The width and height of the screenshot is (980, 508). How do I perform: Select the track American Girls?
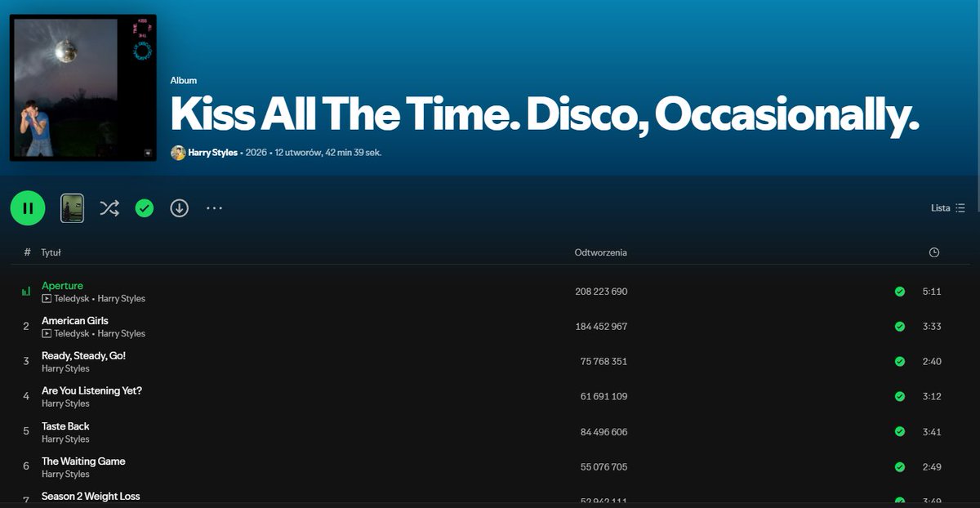[x=75, y=321]
